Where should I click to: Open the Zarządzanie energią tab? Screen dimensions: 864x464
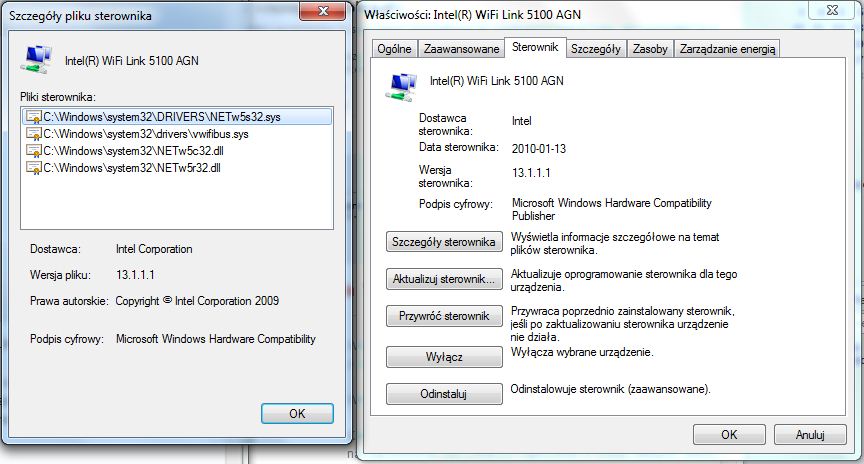point(727,49)
